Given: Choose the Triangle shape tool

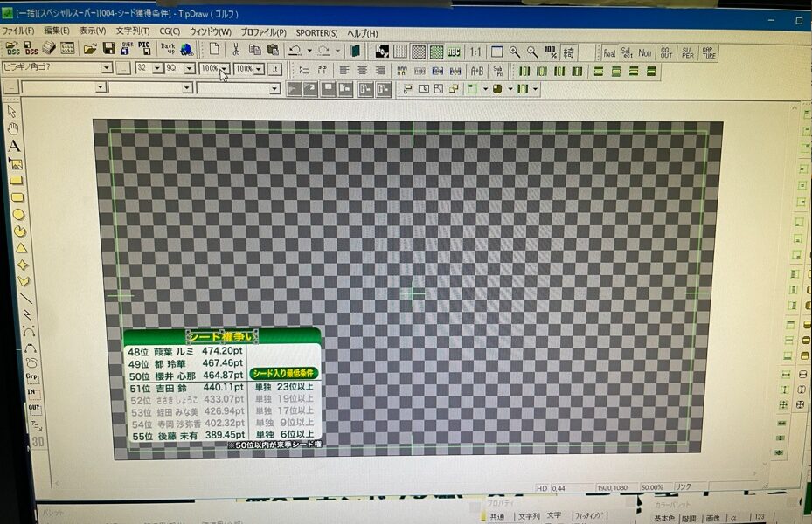Looking at the screenshot, I should coord(17,248).
